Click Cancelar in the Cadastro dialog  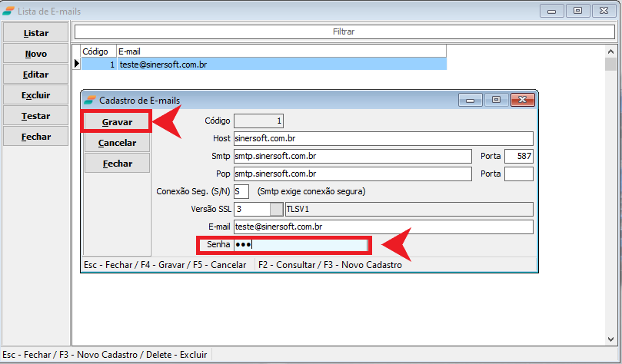pos(117,143)
